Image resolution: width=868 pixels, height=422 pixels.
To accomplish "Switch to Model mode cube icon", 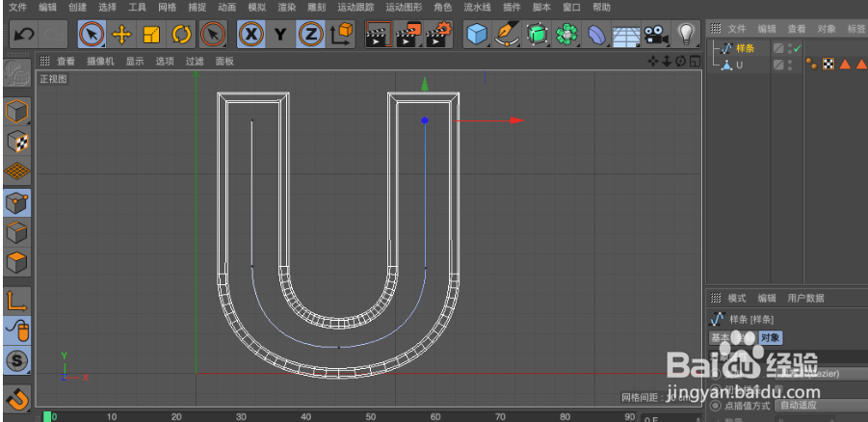I will [17, 112].
